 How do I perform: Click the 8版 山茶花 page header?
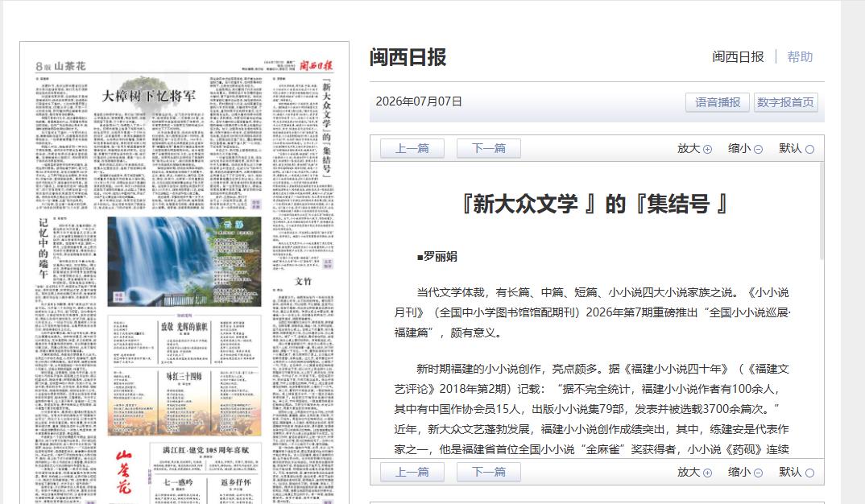pyautogui.click(x=60, y=66)
